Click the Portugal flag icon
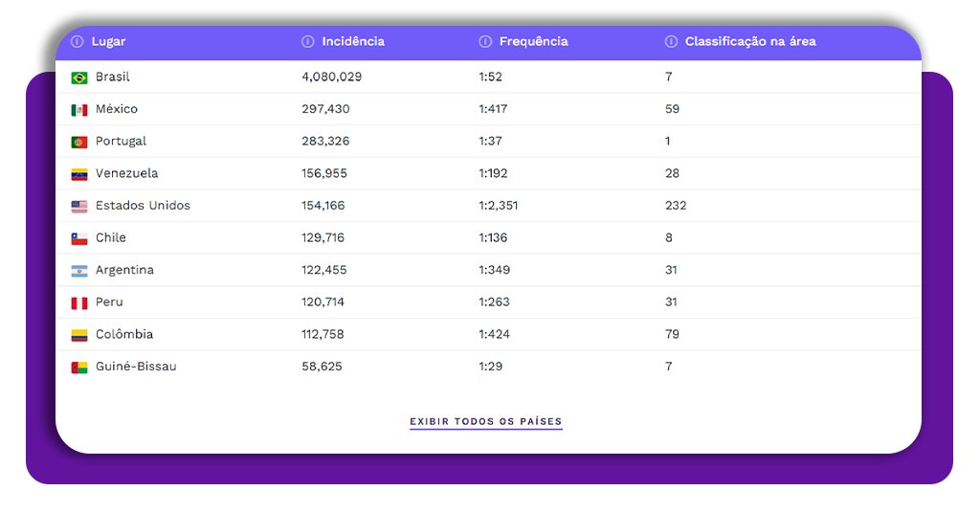980x513 pixels. tap(79, 142)
